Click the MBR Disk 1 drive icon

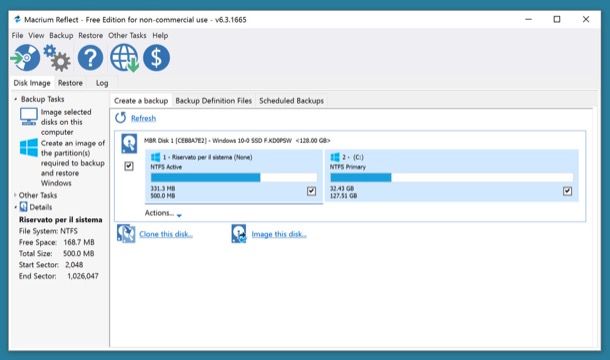[129, 143]
